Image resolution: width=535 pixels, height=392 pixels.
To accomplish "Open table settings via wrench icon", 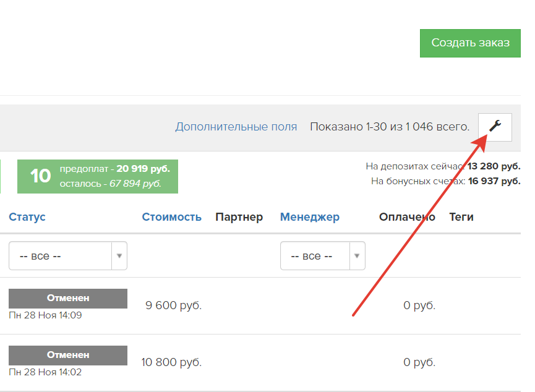I will 495,127.
